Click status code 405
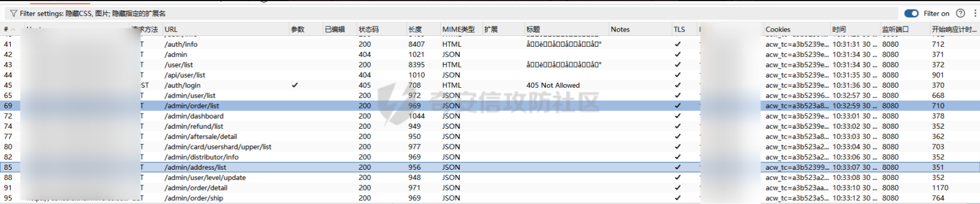Screen dimensions: 980x204 tap(365, 85)
